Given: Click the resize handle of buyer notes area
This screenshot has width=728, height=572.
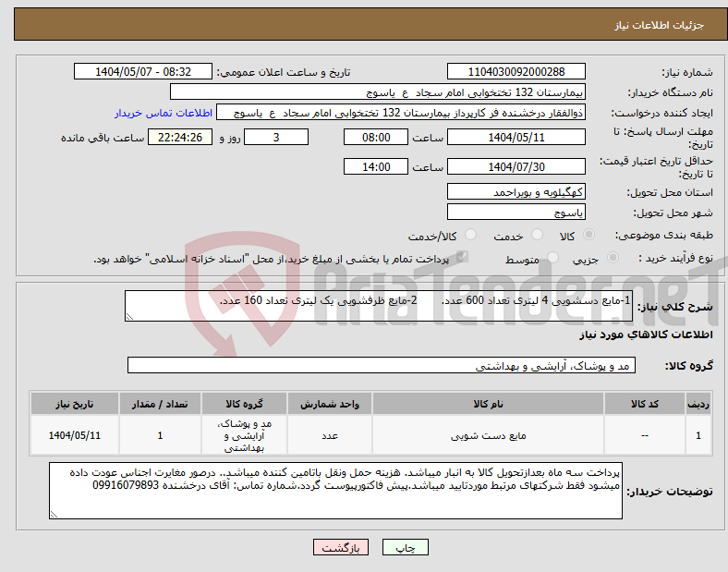Looking at the screenshot, I should 54,515.
